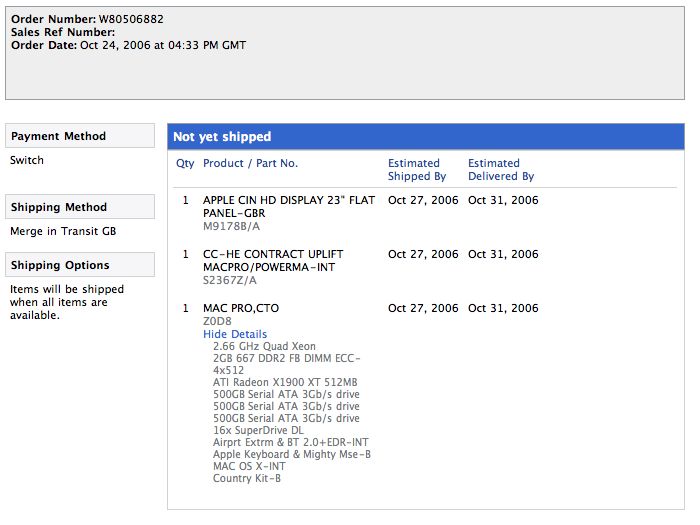Screen dimensions: 700x525
Task: Click ATI Radeon X1900 XT 512MB detail
Action: [285, 383]
